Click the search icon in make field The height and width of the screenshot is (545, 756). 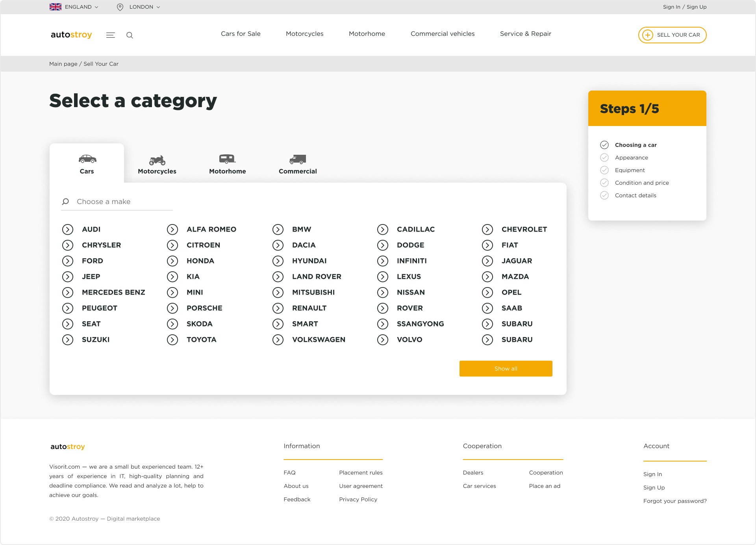pyautogui.click(x=65, y=202)
